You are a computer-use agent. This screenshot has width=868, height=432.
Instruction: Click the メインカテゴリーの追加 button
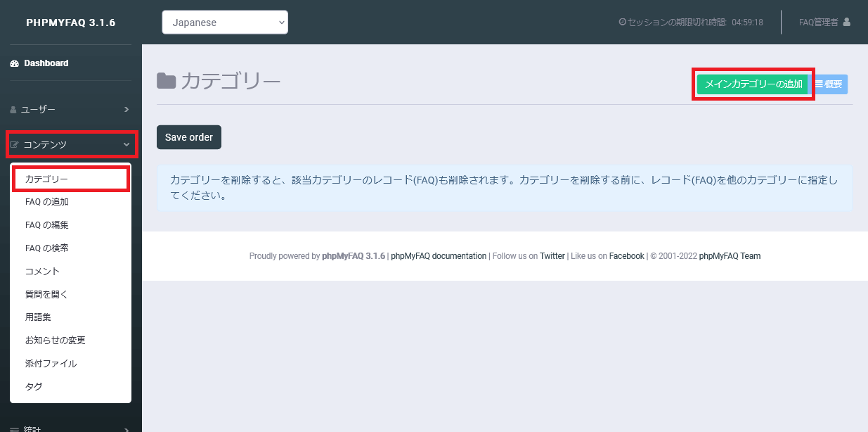click(753, 84)
